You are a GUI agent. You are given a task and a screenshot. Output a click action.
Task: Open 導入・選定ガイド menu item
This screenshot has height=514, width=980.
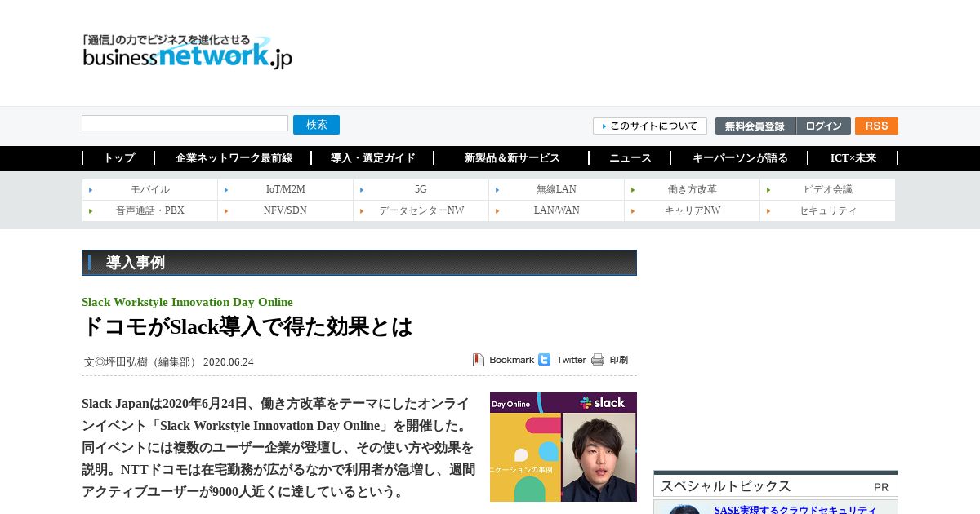coord(372,158)
